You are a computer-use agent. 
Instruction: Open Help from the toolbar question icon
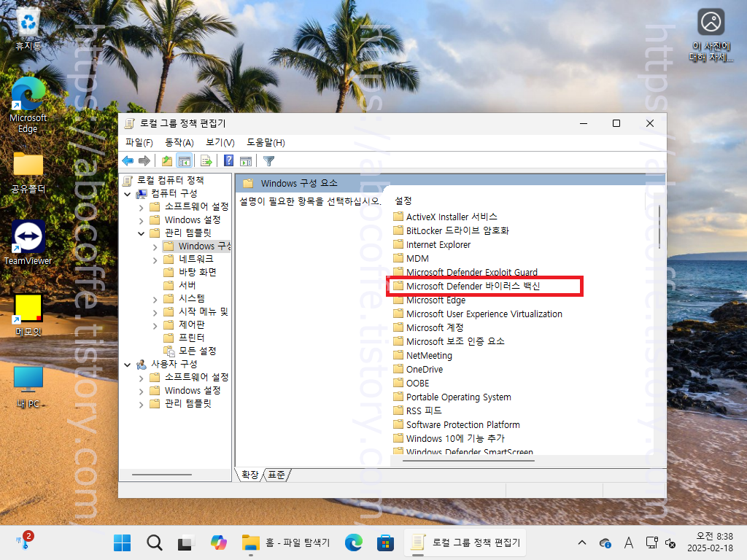coord(228,161)
